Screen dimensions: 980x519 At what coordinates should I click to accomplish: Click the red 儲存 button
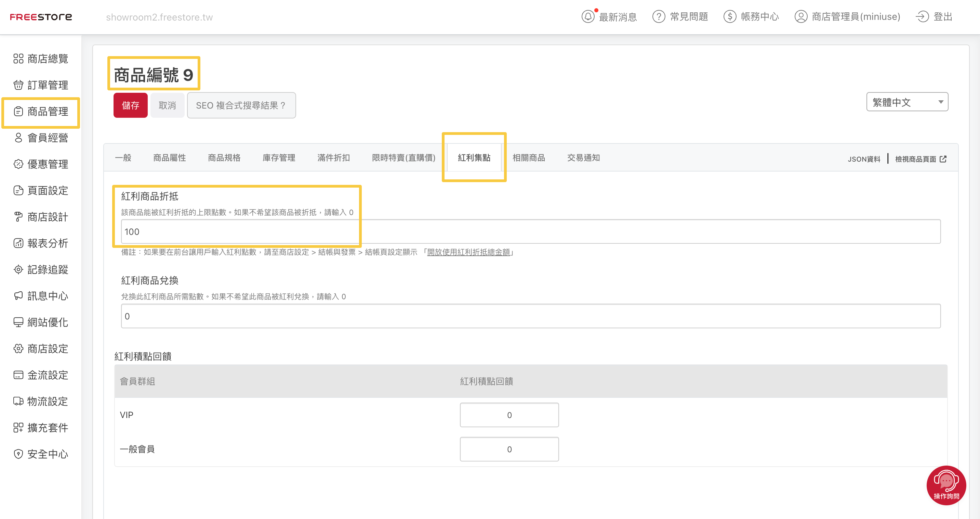click(x=131, y=105)
